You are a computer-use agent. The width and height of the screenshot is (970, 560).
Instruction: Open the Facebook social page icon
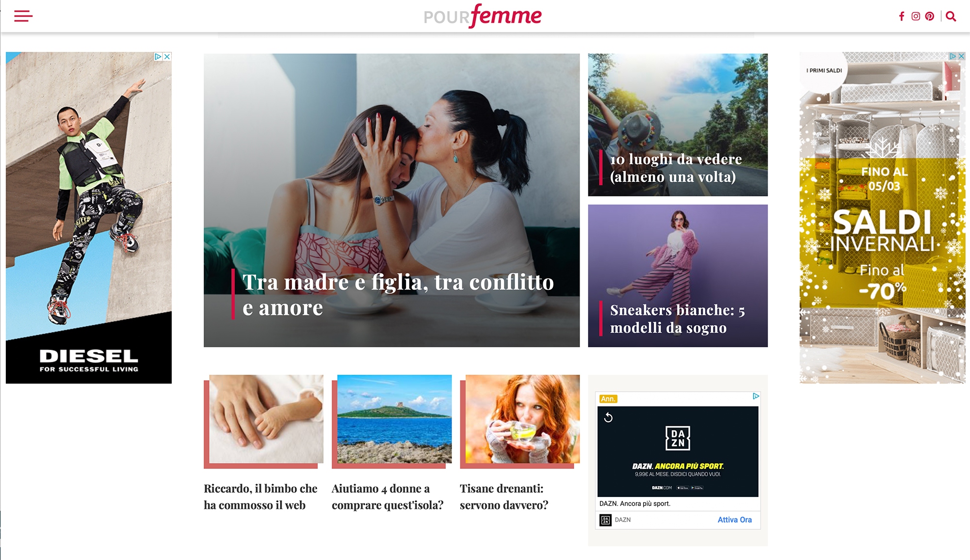[902, 16]
